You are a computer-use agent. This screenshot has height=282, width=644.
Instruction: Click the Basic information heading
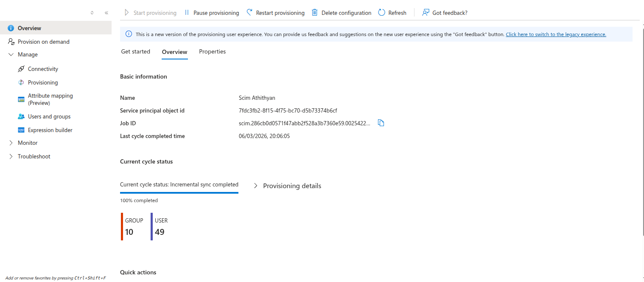pyautogui.click(x=143, y=76)
